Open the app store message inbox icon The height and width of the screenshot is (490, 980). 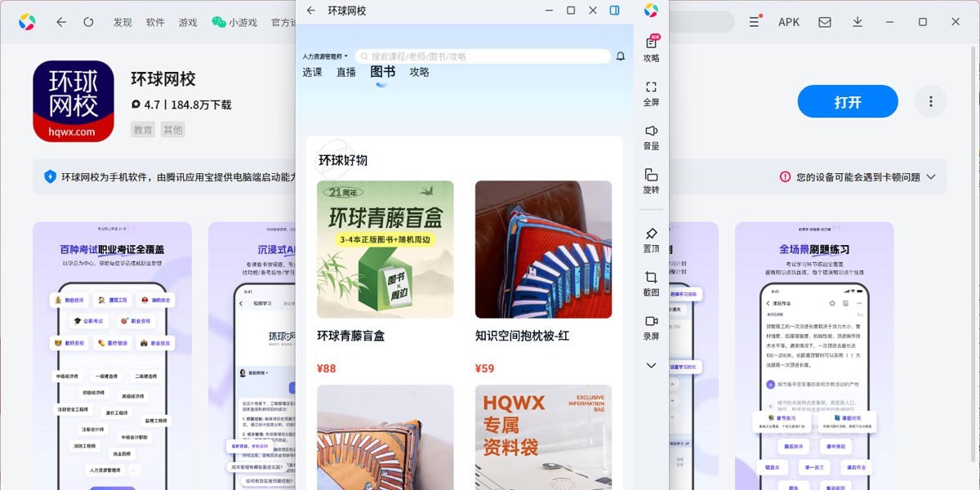825,22
